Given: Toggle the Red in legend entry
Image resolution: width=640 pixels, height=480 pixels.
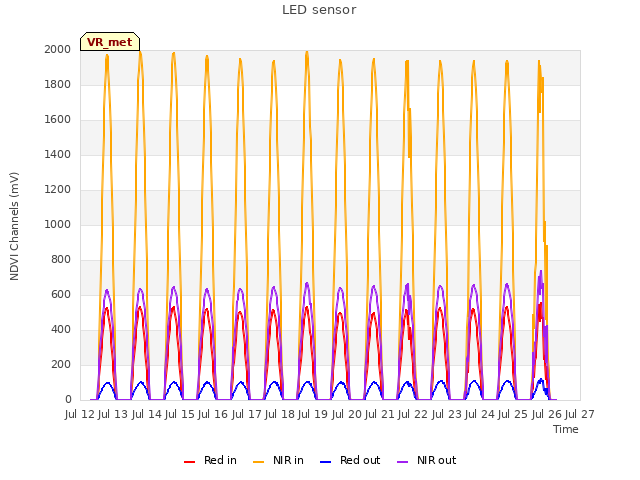Looking at the screenshot, I should [210, 460].
